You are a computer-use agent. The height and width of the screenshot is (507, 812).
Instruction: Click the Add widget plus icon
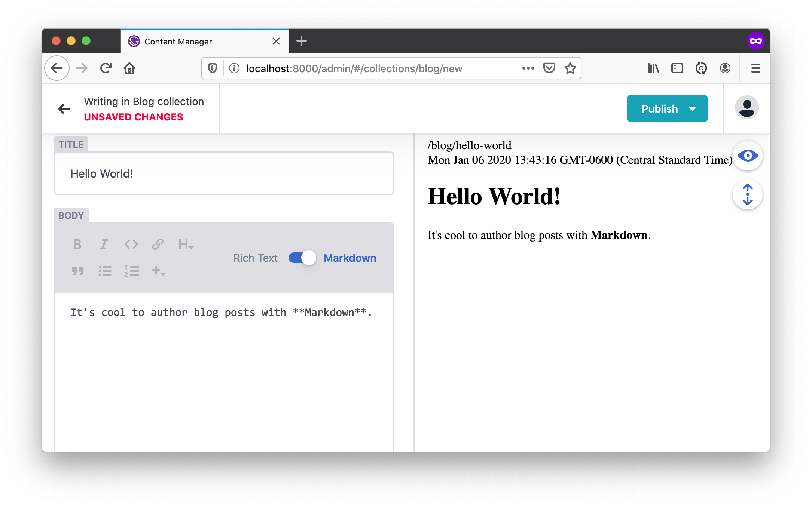(158, 270)
